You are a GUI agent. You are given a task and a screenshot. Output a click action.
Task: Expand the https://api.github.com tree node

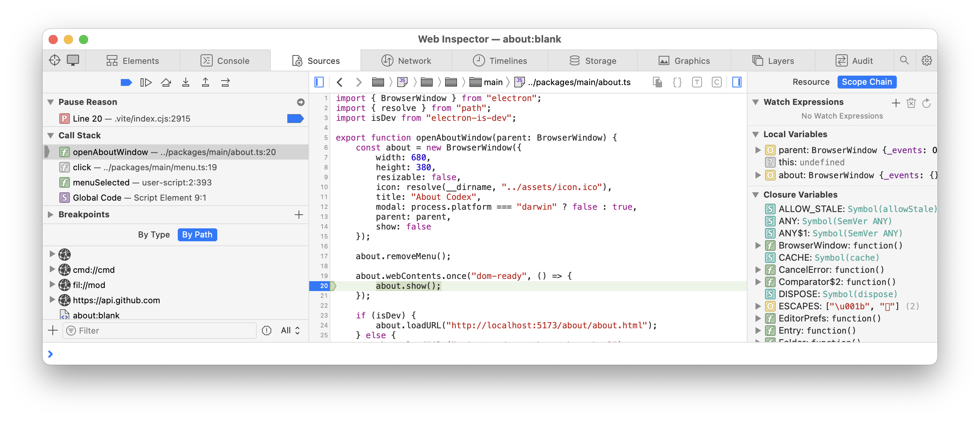52,300
